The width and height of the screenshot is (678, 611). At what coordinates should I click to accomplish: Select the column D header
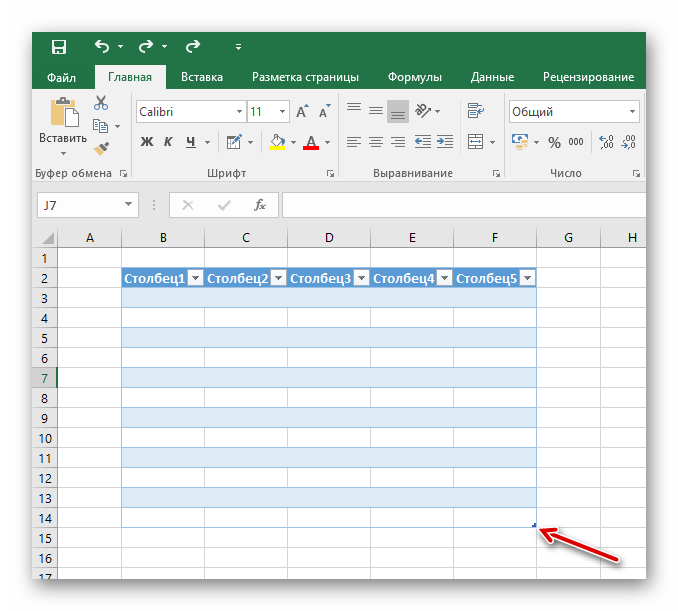[329, 237]
